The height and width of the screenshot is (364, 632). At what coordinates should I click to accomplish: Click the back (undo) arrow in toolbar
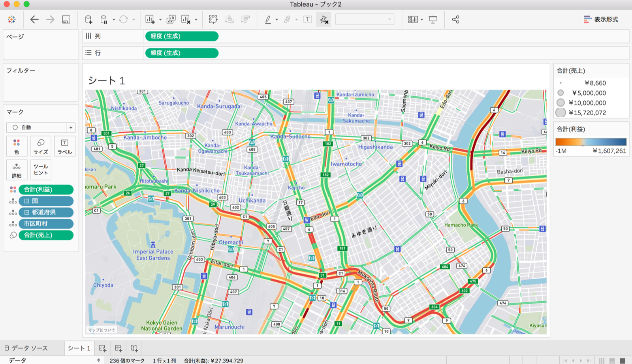pos(34,19)
